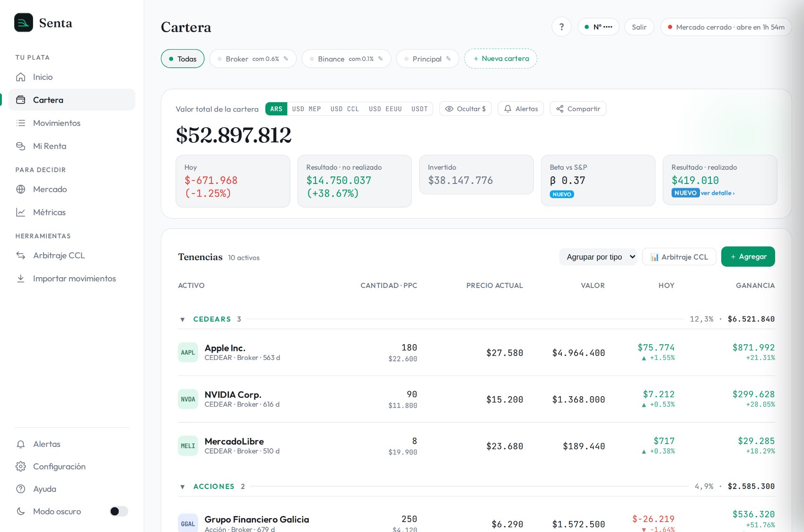Click the Senta logo icon
This screenshot has width=804, height=532.
coord(24,23)
